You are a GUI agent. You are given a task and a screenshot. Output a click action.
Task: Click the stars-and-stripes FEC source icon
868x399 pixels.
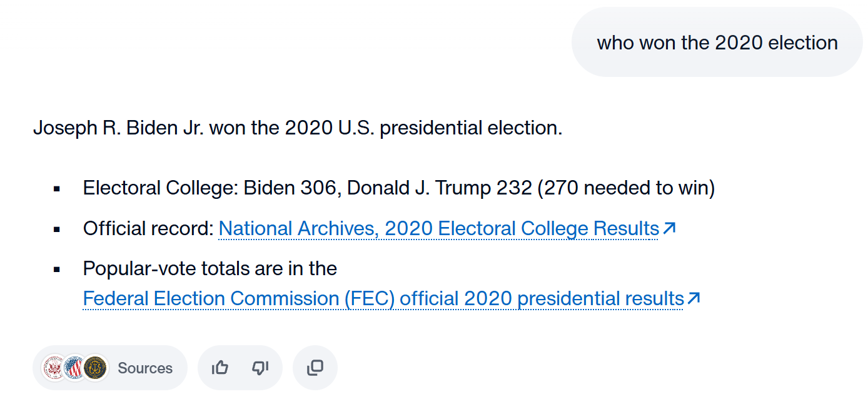point(75,368)
